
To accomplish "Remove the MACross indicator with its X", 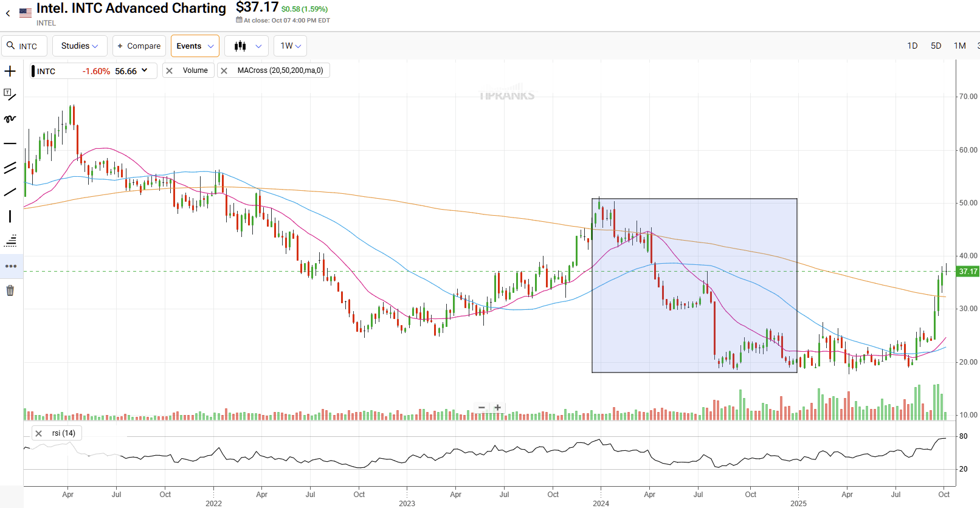I will [x=224, y=70].
